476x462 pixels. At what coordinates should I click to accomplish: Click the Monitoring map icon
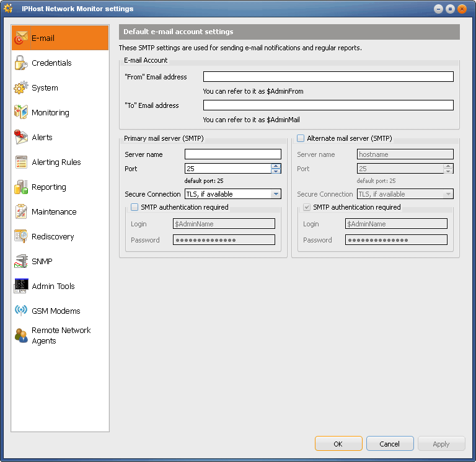coord(21,112)
